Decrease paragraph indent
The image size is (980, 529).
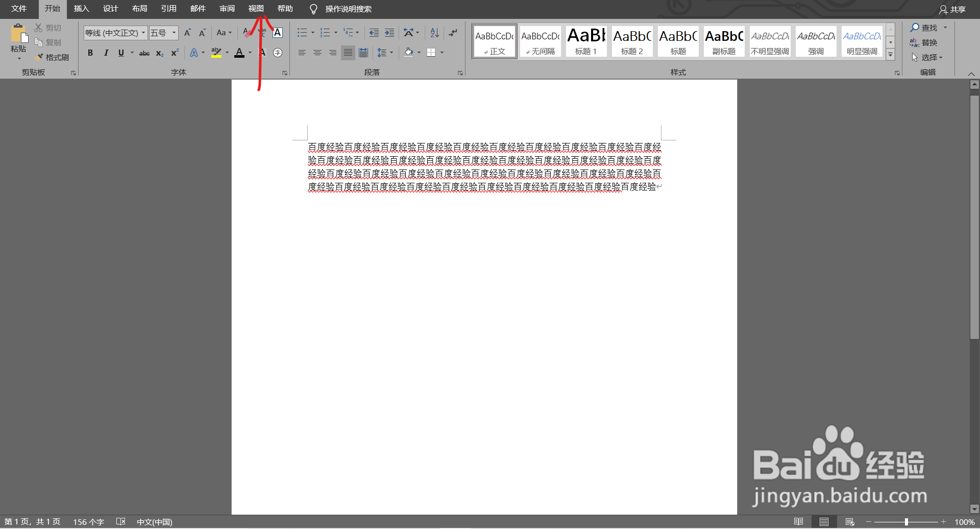[x=374, y=33]
